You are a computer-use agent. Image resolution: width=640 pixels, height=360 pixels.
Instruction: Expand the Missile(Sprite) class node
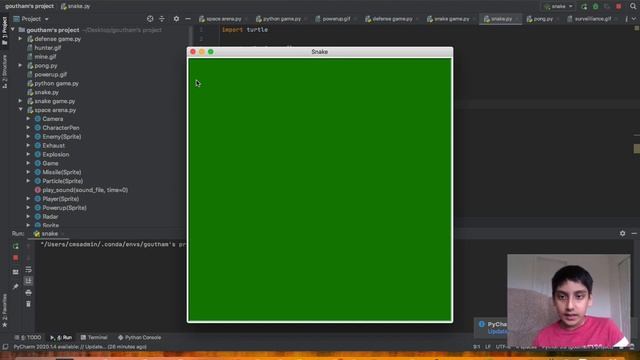tap(28, 172)
